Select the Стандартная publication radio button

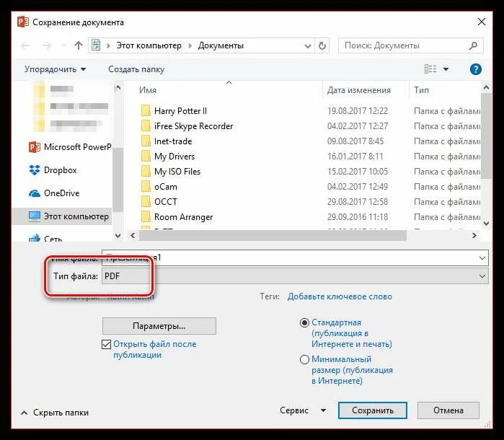tap(304, 322)
